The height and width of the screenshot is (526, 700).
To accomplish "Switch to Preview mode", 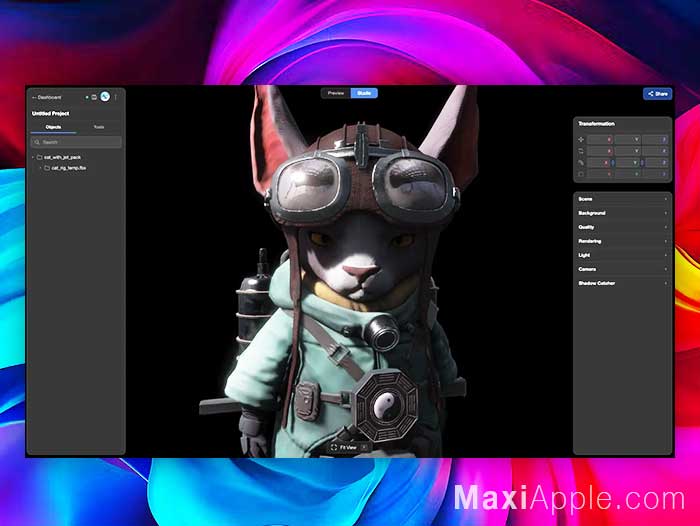I will 336,93.
